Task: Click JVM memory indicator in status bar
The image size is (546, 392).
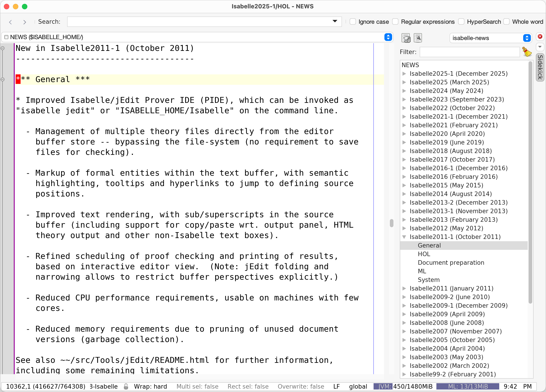Action: point(403,387)
